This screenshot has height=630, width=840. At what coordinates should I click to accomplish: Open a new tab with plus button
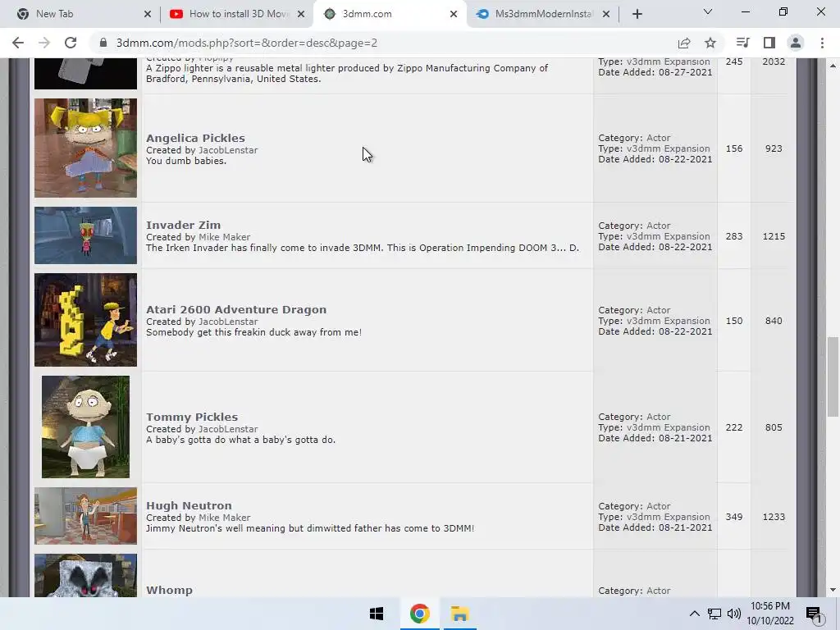tap(637, 14)
